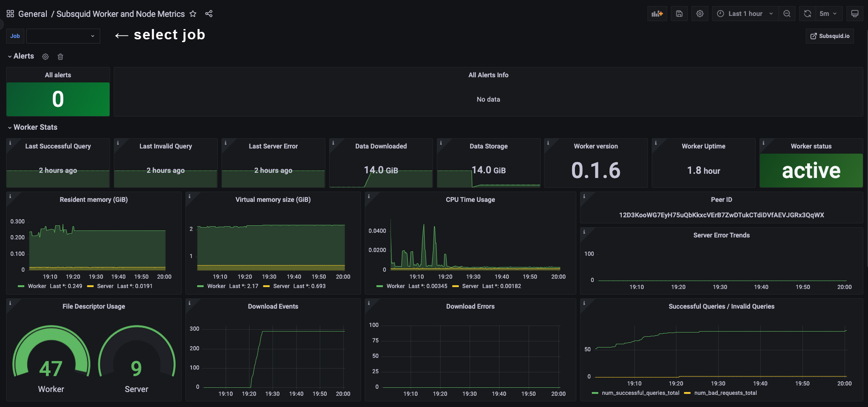Zoom out the time range
This screenshot has height=407, width=868.
(787, 14)
